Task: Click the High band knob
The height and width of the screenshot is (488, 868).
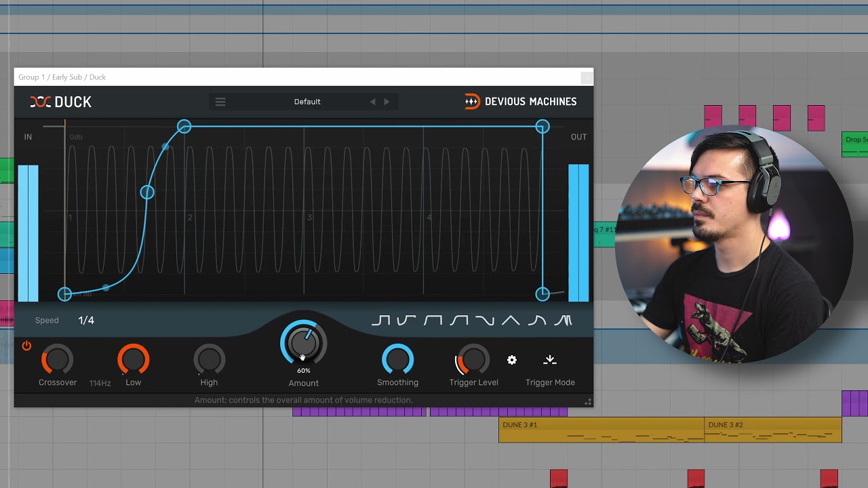Action: [209, 359]
